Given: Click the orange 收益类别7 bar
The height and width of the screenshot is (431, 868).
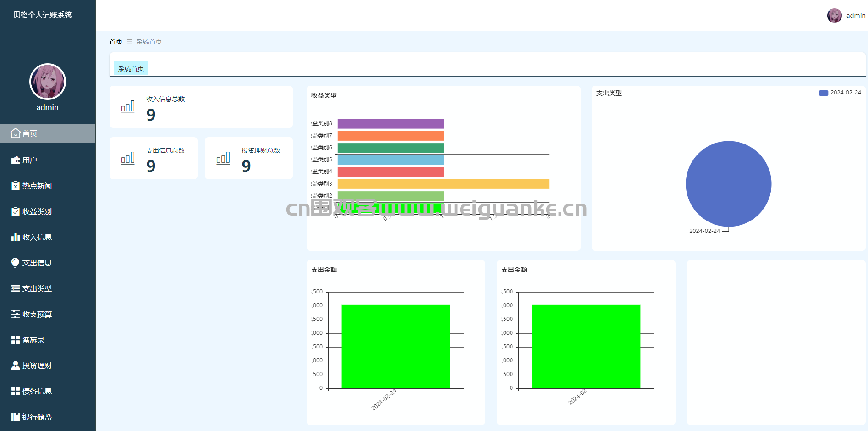Looking at the screenshot, I should (390, 136).
